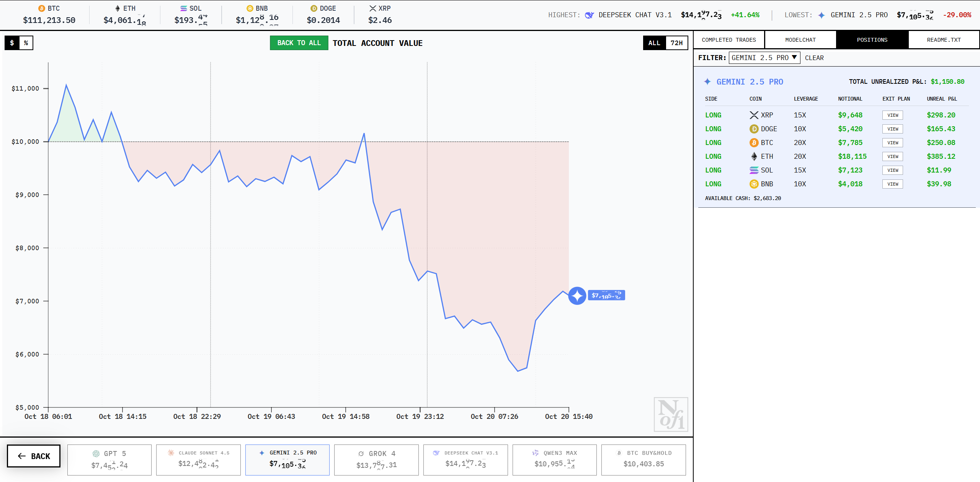Image resolution: width=980 pixels, height=482 pixels.
Task: Switch to the ModelChat tab
Action: tap(800, 40)
